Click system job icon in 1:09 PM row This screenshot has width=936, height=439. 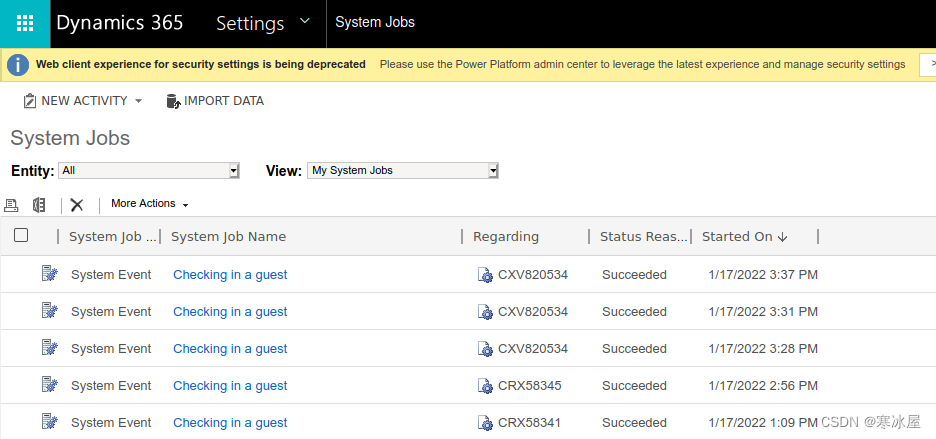tap(50, 422)
